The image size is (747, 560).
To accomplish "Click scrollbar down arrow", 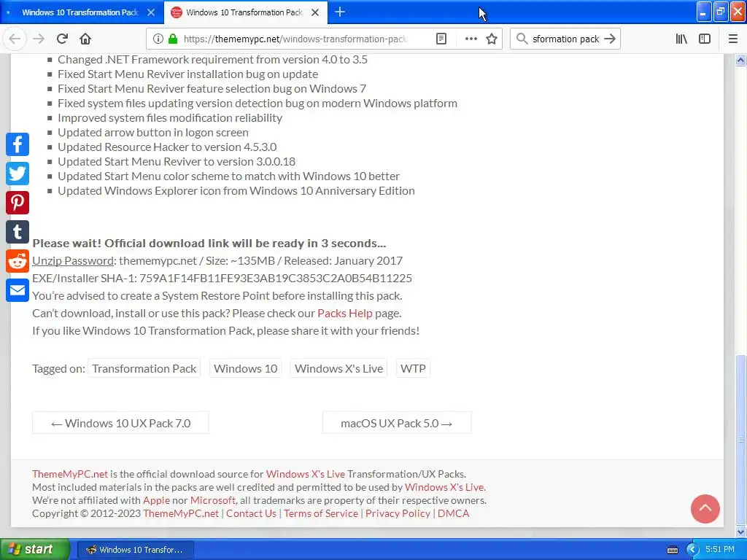I will [741, 532].
